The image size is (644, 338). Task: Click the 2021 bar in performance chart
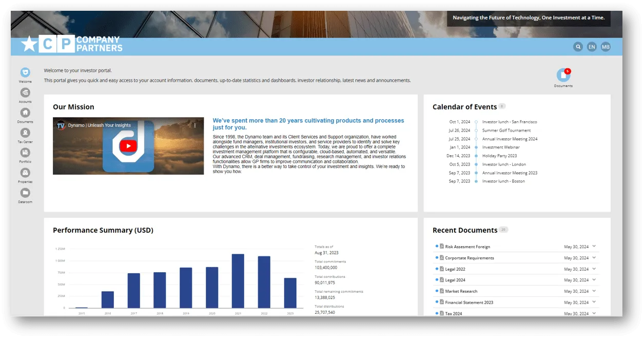click(238, 281)
